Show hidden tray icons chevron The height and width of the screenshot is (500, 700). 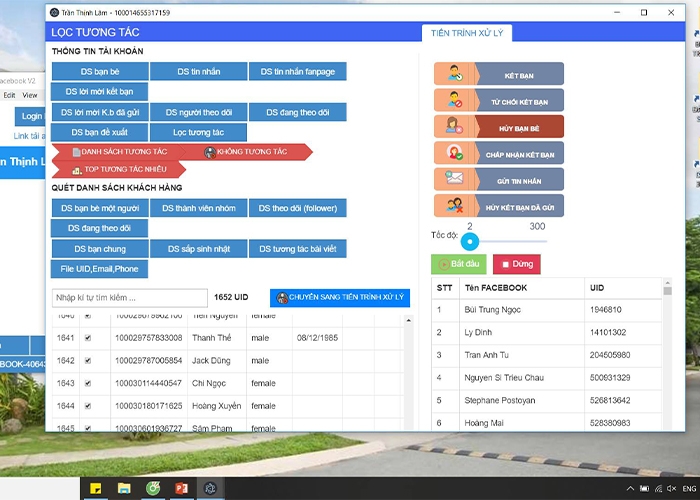coord(630,488)
